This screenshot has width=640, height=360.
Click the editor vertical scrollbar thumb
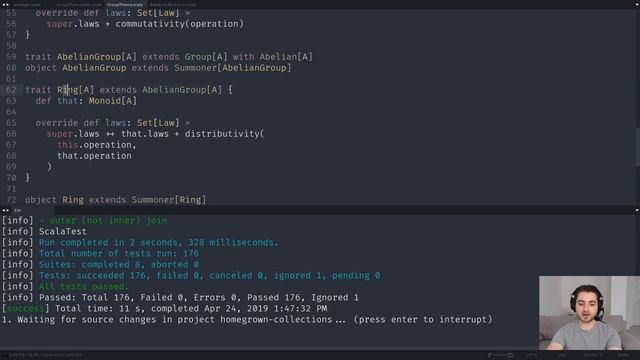638,147
